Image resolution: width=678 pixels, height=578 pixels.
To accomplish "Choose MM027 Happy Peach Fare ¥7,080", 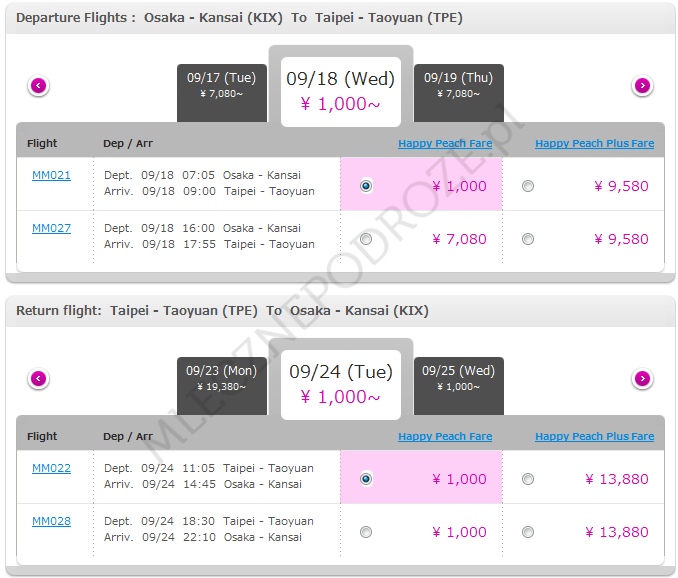I will [366, 239].
